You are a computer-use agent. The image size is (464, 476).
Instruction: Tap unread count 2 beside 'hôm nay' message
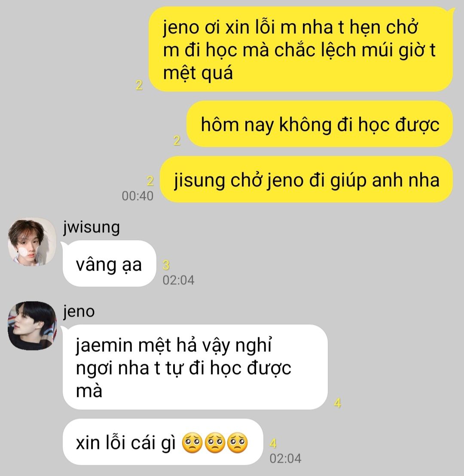[177, 140]
